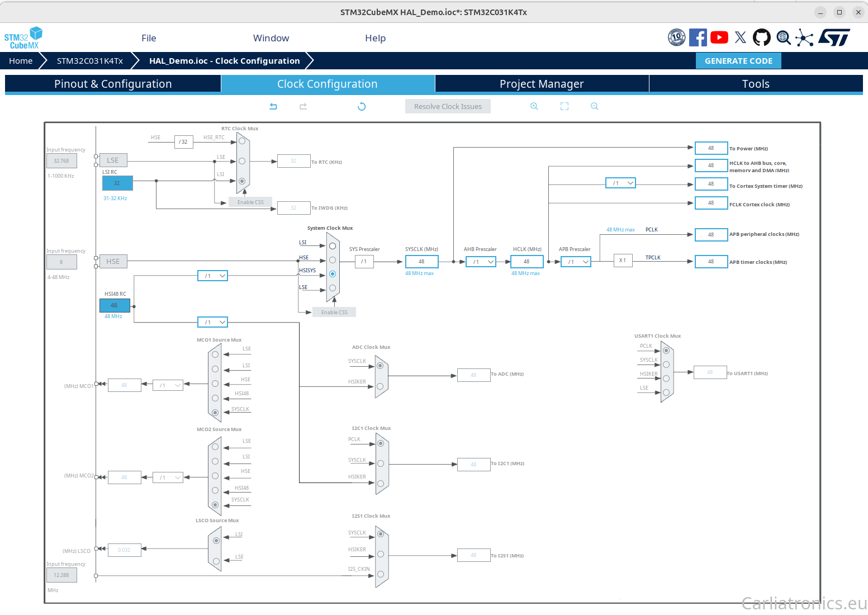Image resolution: width=868 pixels, height=615 pixels.
Task: Click the HAL_Demo.ioc - Clock Configuration breadcrumb
Action: (x=225, y=61)
